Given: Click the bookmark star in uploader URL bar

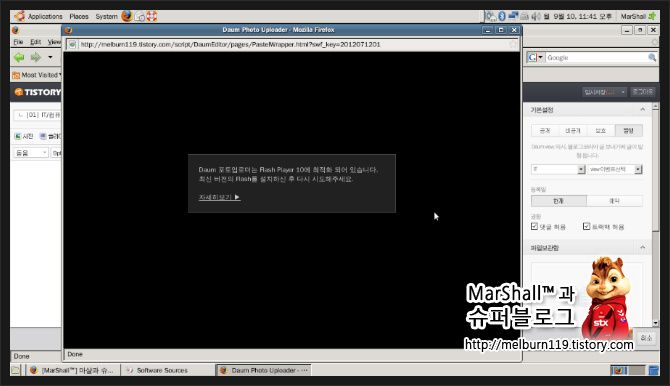Looking at the screenshot, I should pyautogui.click(x=513, y=44).
